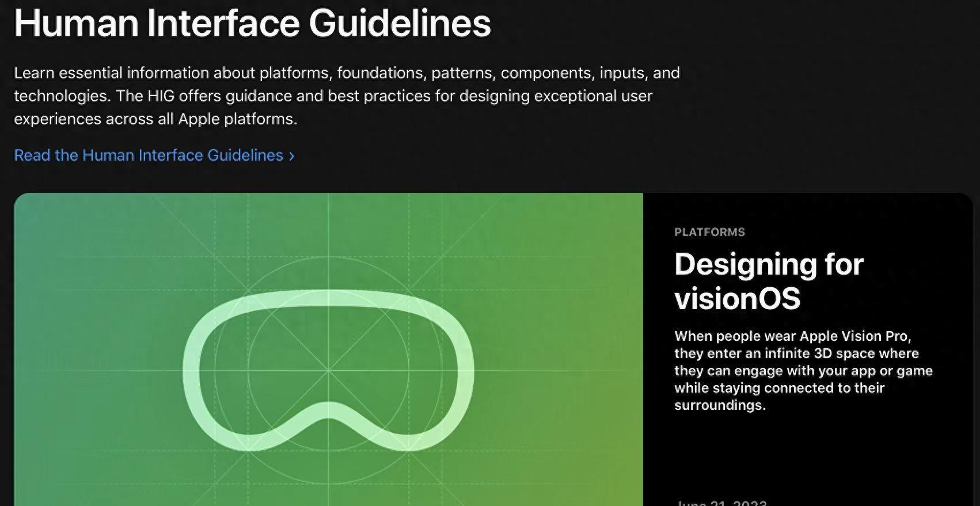Open the 'Designing for visionOS' article title
The width and height of the screenshot is (980, 506).
[769, 281]
